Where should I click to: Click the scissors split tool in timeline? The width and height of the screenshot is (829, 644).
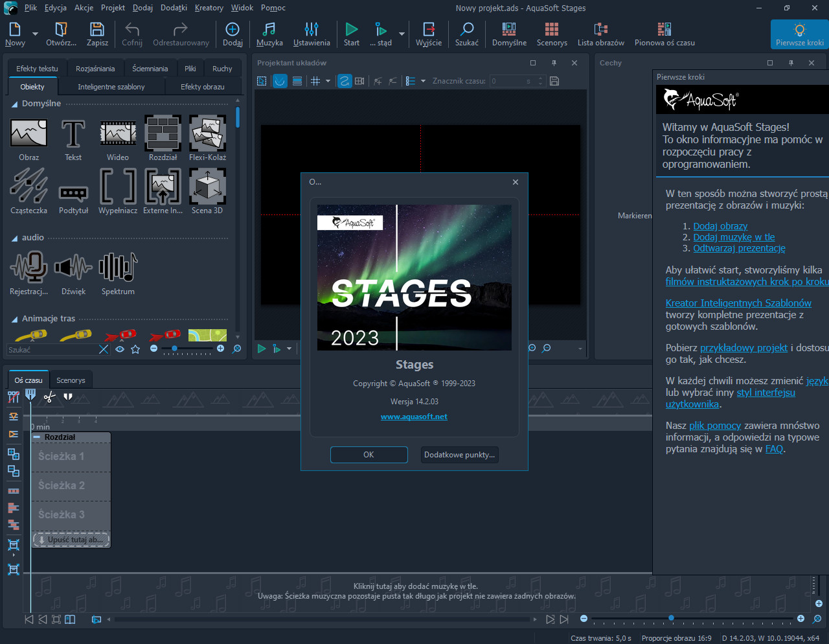point(49,397)
